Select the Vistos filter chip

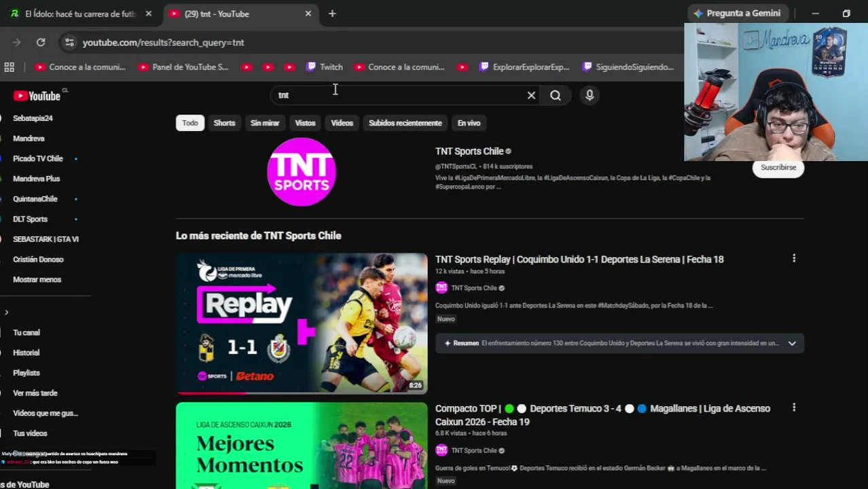(305, 123)
